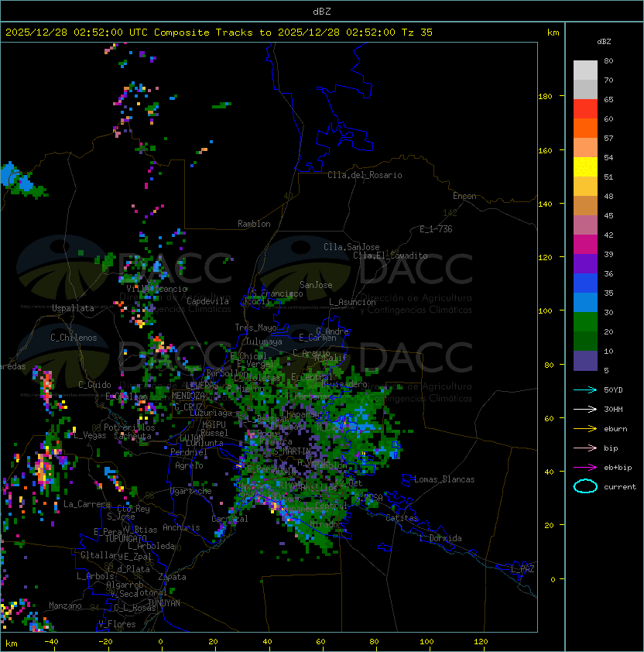Click the 'MENDOZA' map label
The width and height of the screenshot is (644, 652).
point(188,396)
